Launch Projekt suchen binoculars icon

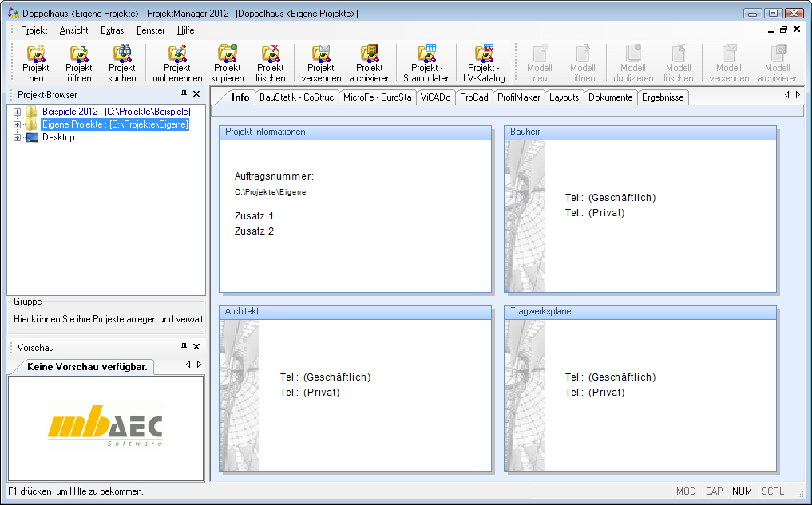coord(122,63)
